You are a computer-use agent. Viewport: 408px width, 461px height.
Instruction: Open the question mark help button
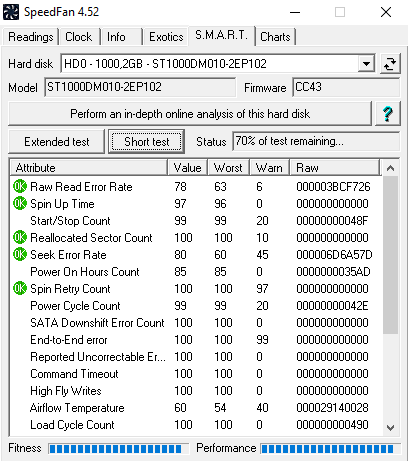[x=387, y=114]
